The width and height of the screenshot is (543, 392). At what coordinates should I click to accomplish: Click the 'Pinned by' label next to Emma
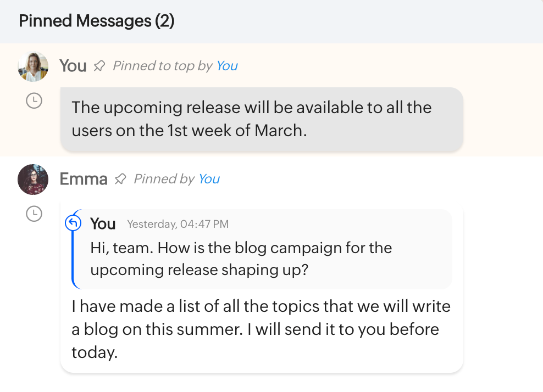[x=164, y=179]
